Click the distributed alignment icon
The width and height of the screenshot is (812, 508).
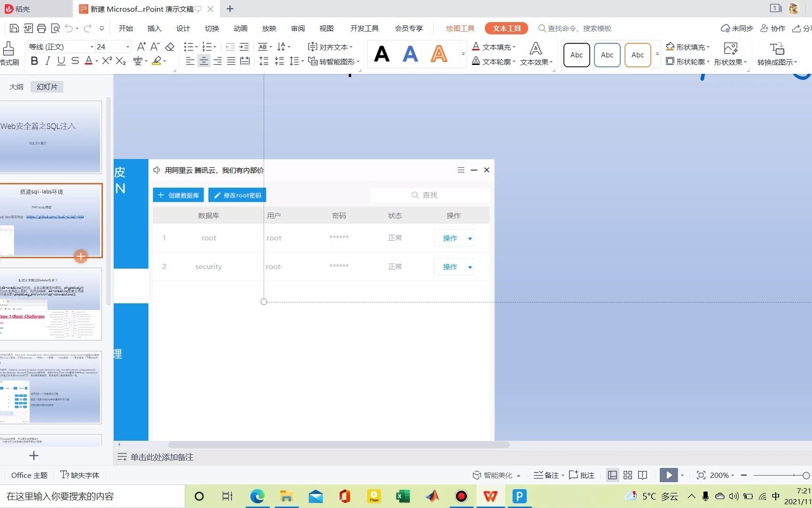point(245,61)
